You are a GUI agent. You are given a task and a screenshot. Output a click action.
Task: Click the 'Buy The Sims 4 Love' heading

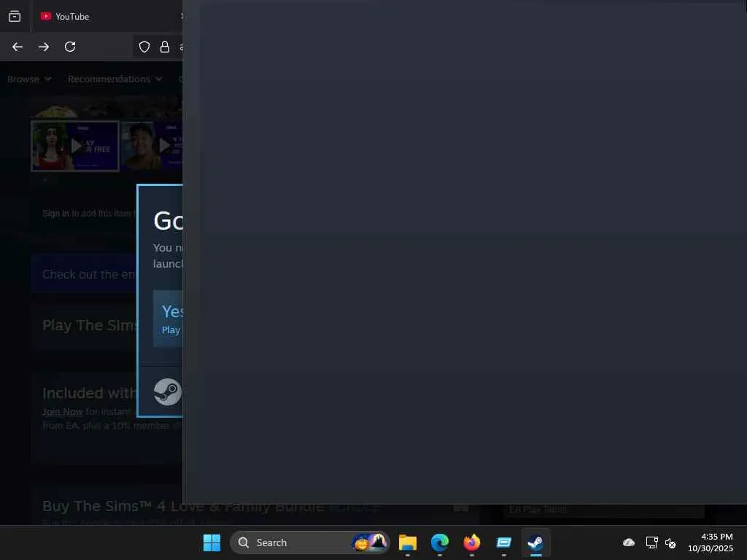pos(183,506)
